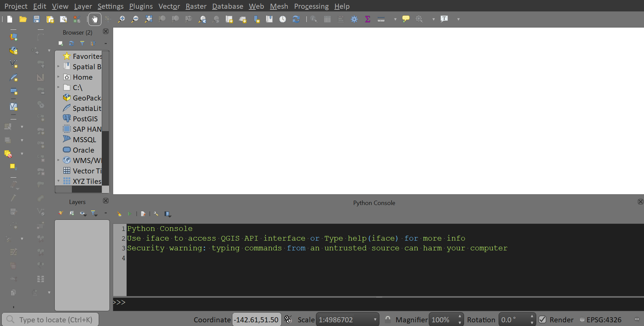Click the Type to locate search field
The image size is (644, 326).
click(50, 320)
